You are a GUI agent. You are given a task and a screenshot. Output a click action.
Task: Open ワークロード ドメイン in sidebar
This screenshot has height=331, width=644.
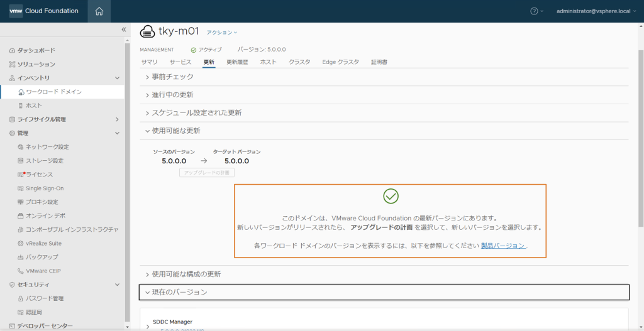click(x=62, y=92)
